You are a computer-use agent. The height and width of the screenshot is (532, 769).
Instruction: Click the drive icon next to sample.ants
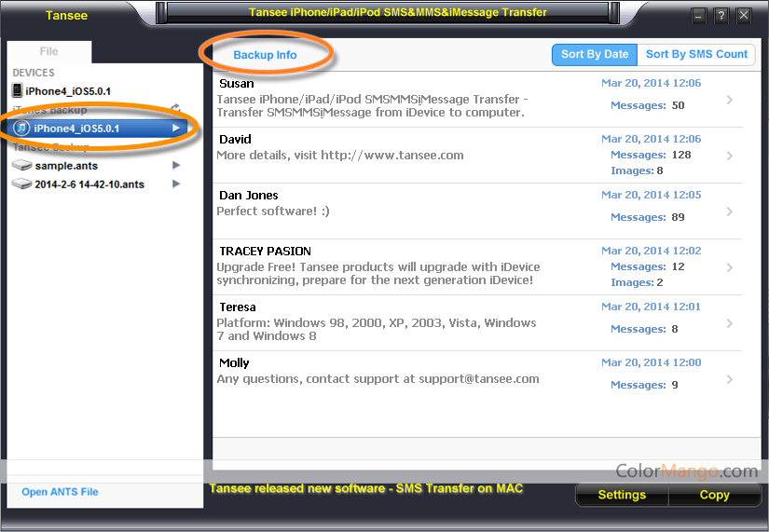[x=21, y=165]
